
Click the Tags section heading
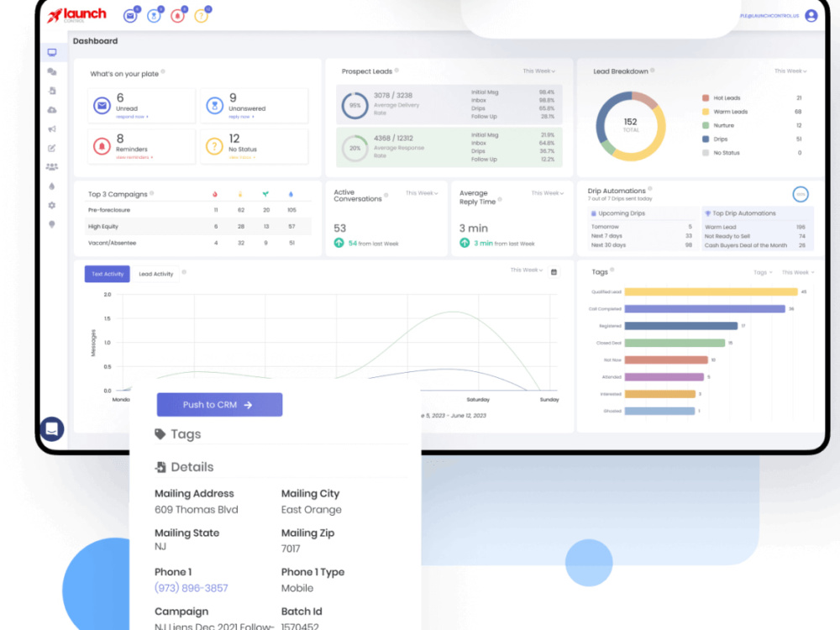178,434
